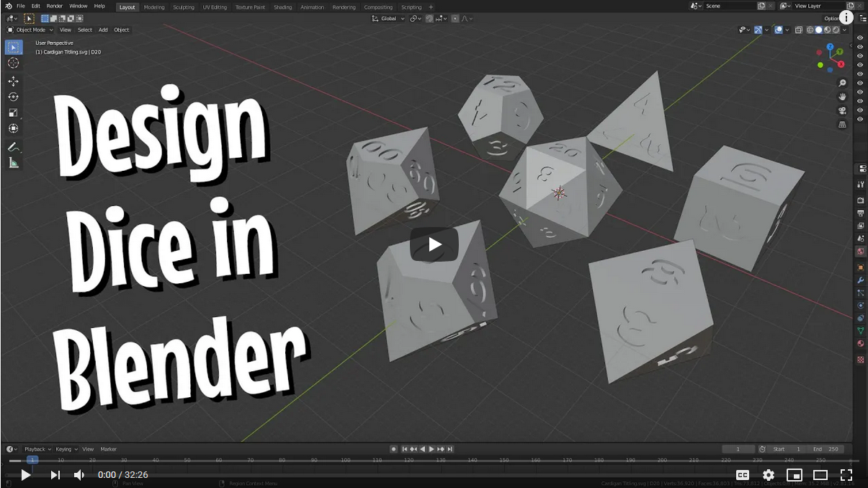This screenshot has height=488, width=868.
Task: Open the Modifiers wrench properties tab
Action: click(860, 280)
